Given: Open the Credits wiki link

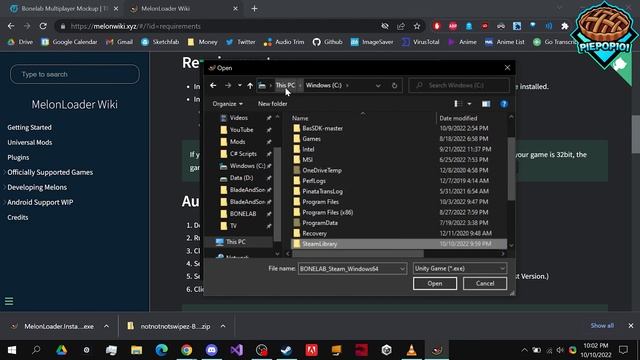Looking at the screenshot, I should pyautogui.click(x=18, y=218).
